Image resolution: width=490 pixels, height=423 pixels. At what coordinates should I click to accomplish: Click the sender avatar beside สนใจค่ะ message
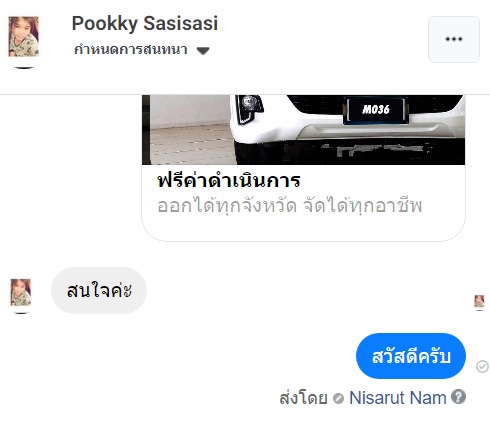(x=21, y=293)
